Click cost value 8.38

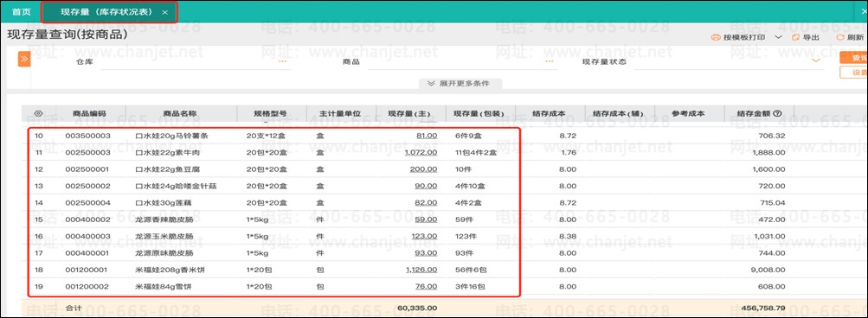pyautogui.click(x=569, y=236)
